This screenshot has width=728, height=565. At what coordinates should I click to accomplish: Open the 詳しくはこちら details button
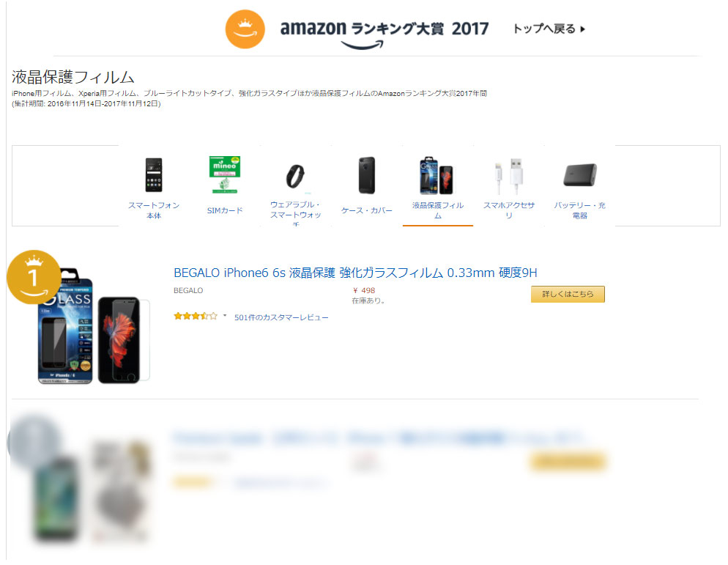pos(568,294)
